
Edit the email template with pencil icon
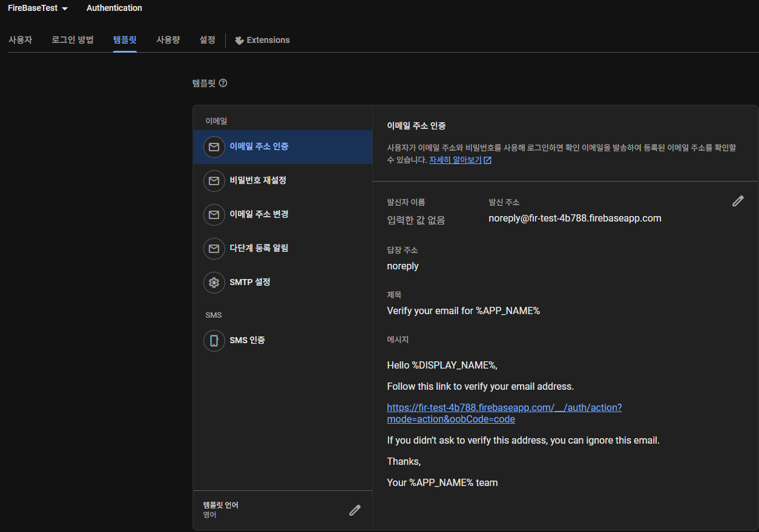point(738,201)
